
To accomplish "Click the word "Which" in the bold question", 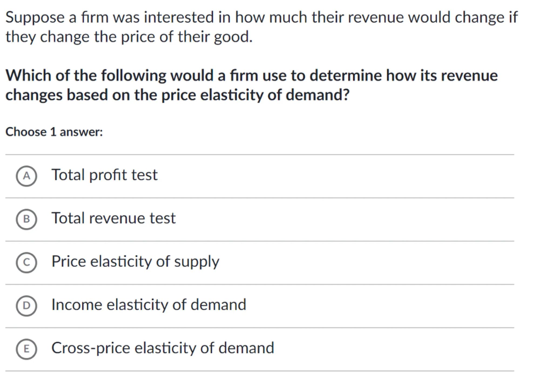I will [28, 75].
